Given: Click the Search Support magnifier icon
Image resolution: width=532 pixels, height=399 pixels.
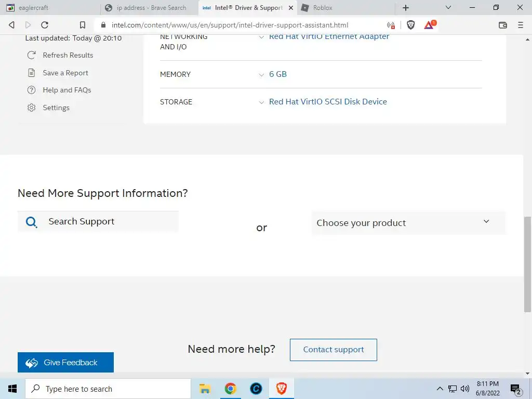Looking at the screenshot, I should (32, 222).
